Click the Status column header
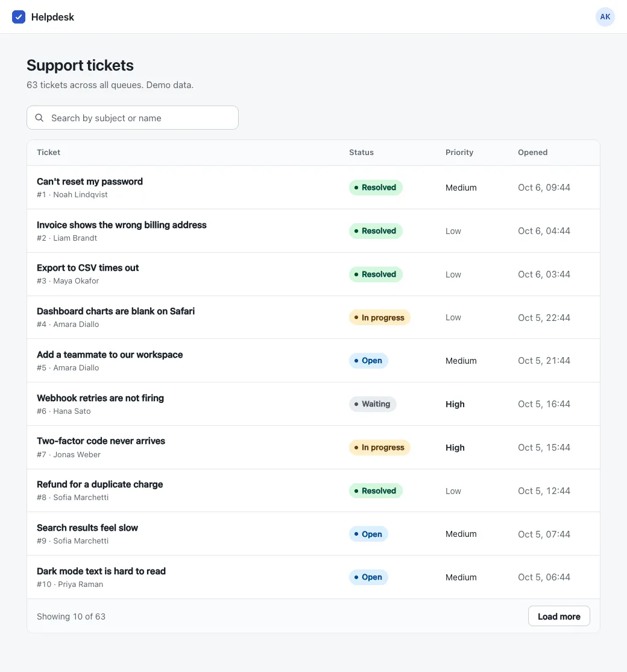The height and width of the screenshot is (672, 627). click(362, 153)
